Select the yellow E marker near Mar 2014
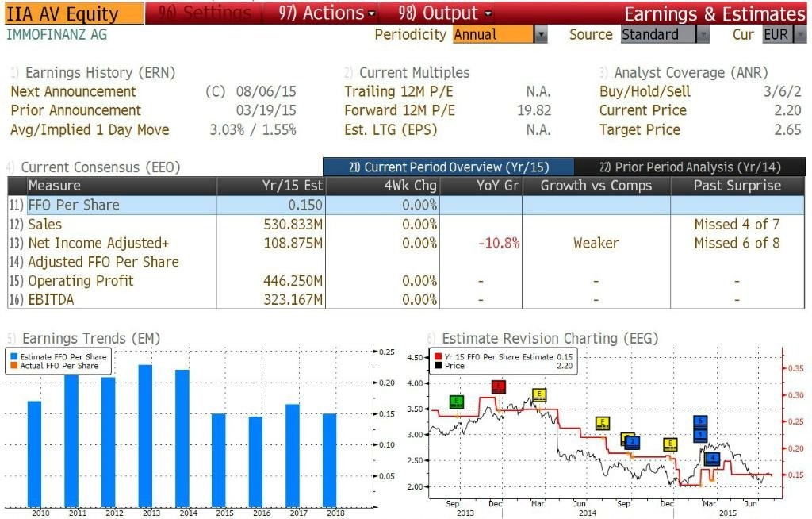 [x=539, y=395]
